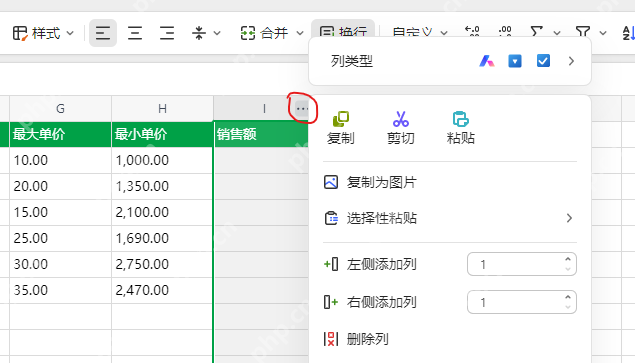Open column I more-options button
The width and height of the screenshot is (635, 363).
[302, 109]
